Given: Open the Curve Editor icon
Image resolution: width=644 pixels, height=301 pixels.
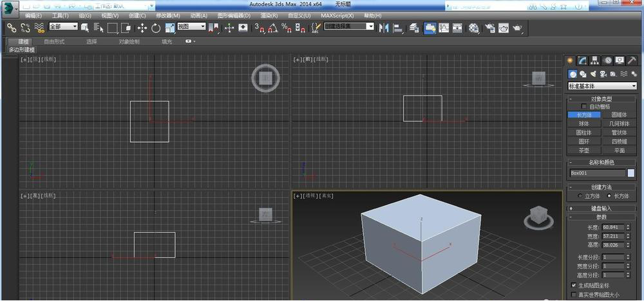Looking at the screenshot, I should pyautogui.click(x=444, y=28).
